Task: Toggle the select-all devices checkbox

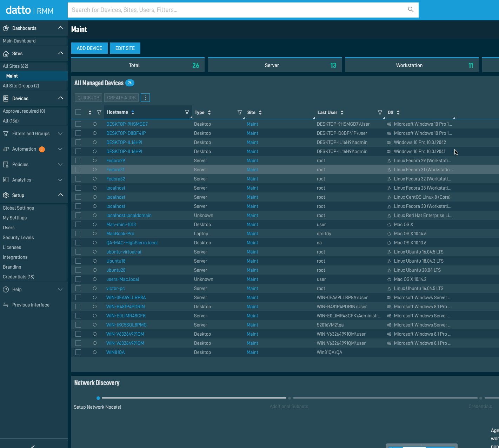Action: point(78,112)
